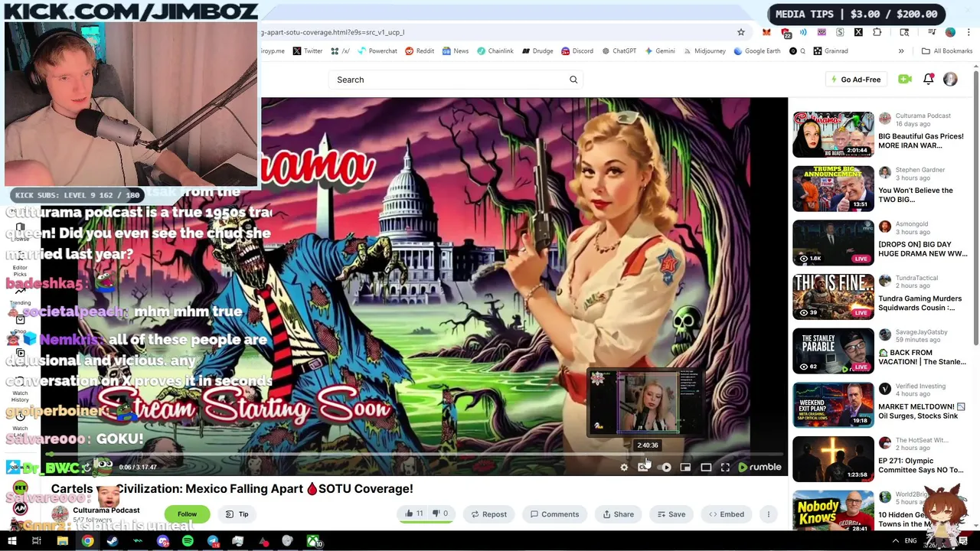Bookmark this page with the star icon

pos(741,32)
